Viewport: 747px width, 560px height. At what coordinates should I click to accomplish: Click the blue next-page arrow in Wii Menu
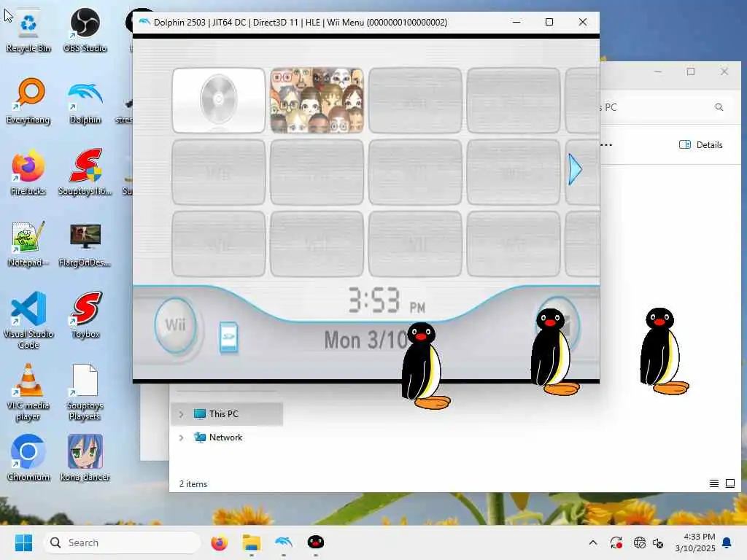click(575, 169)
